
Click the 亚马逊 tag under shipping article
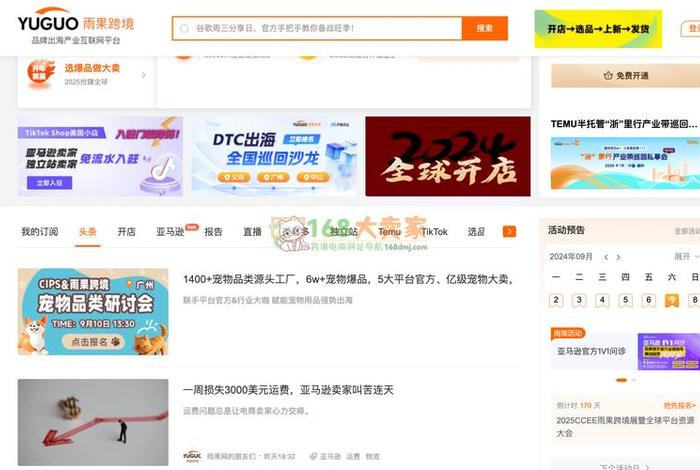(x=330, y=457)
